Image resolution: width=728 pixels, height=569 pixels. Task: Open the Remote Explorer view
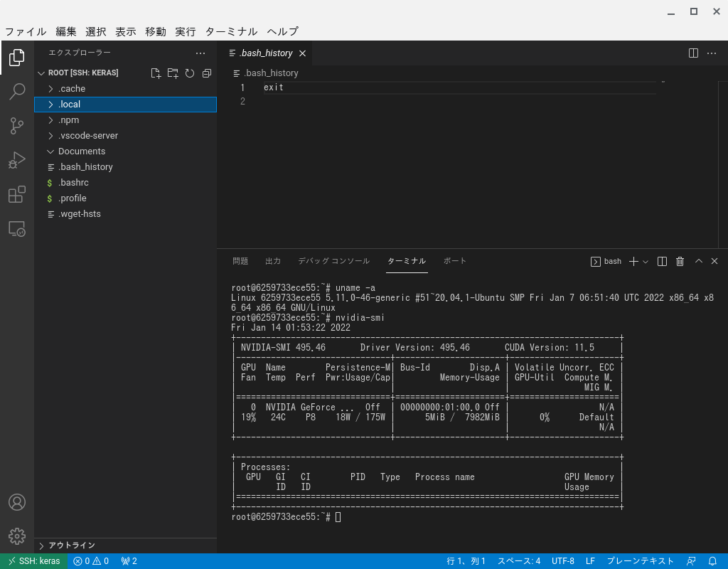(x=17, y=228)
